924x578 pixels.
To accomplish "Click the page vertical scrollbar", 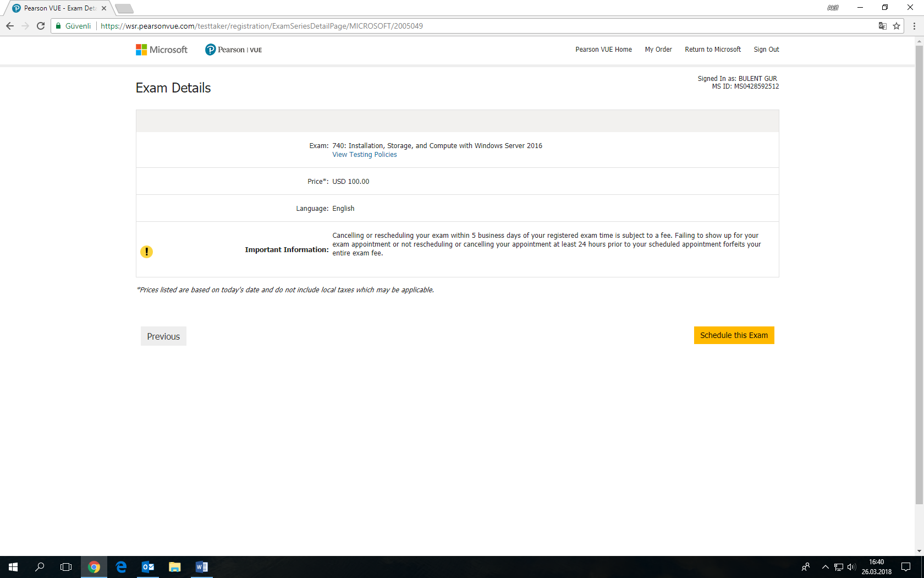I will [919, 274].
